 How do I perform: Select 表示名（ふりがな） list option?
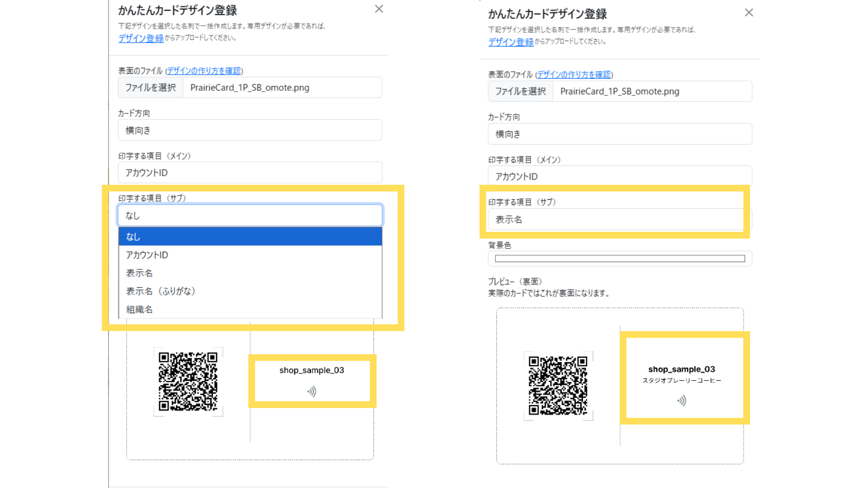[x=250, y=291]
